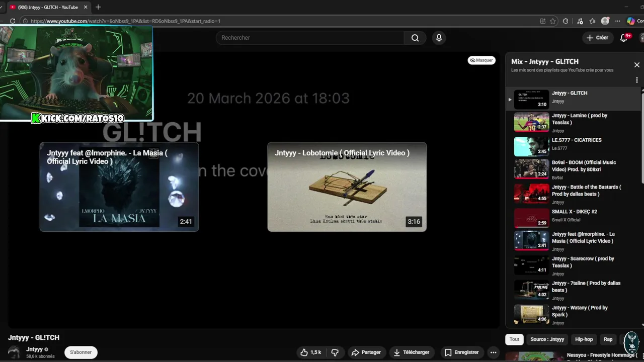Play Jntyyy - Scarecrow in the playlist
The image size is (644, 362).
pos(574,265)
